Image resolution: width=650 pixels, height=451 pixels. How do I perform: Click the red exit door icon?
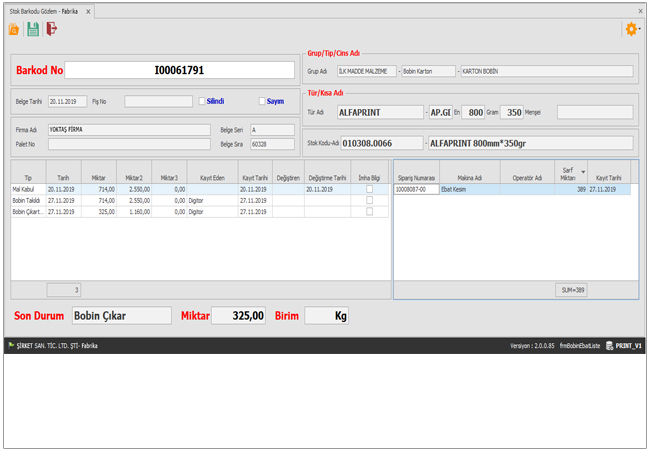52,30
